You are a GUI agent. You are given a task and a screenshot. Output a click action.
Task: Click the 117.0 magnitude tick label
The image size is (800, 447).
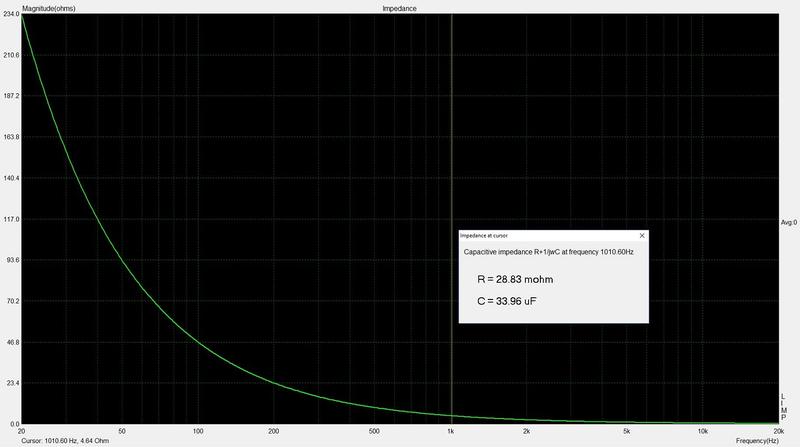tap(11, 219)
